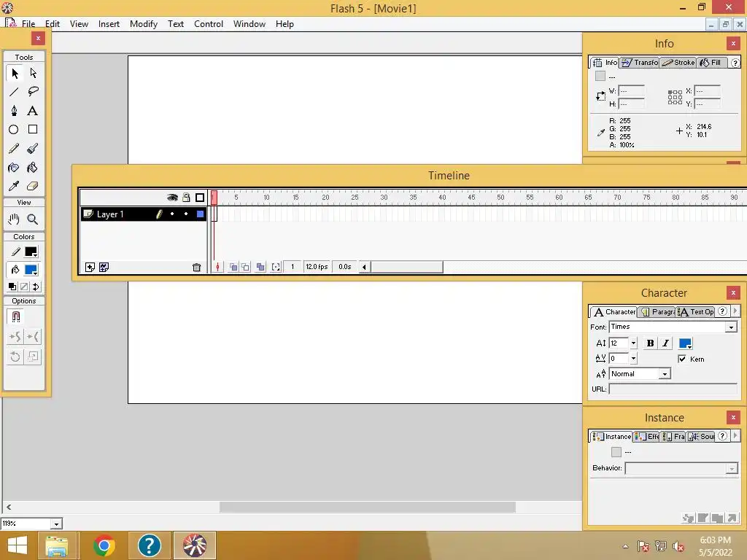Click the No Color icon
This screenshot has height=560, width=747.
tap(24, 287)
